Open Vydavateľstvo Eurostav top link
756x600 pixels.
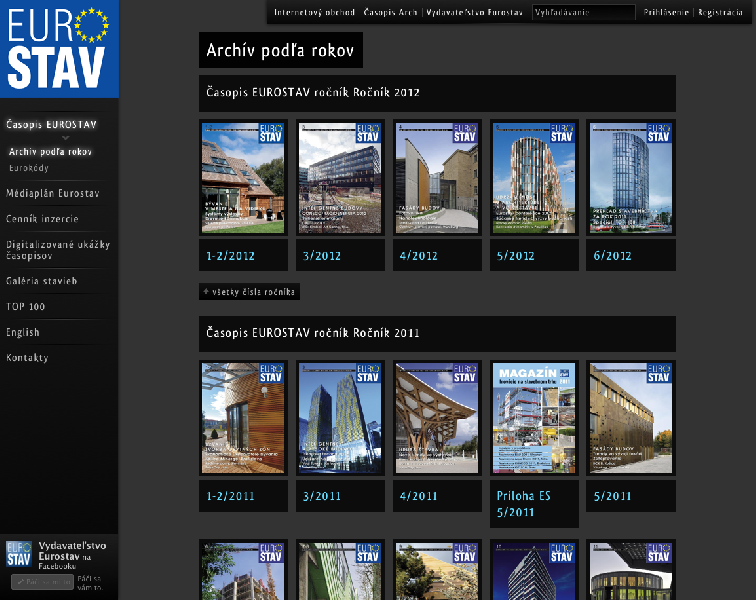[x=474, y=12]
